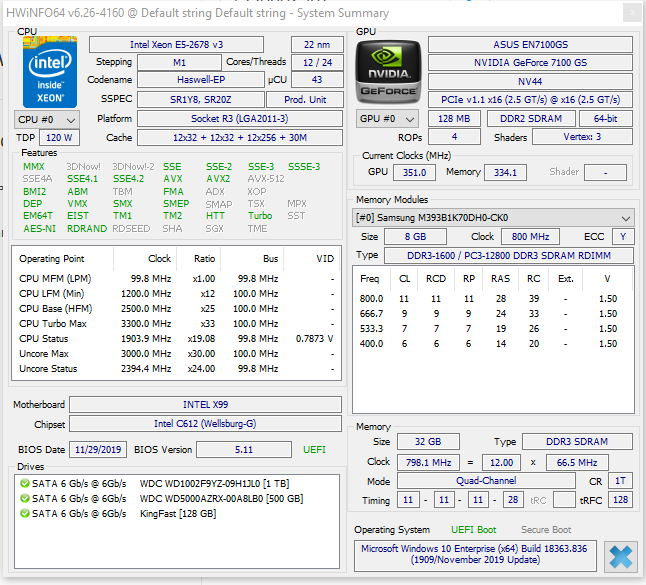646x585 pixels.
Task: Click the 22 nm process field
Action: (x=317, y=44)
